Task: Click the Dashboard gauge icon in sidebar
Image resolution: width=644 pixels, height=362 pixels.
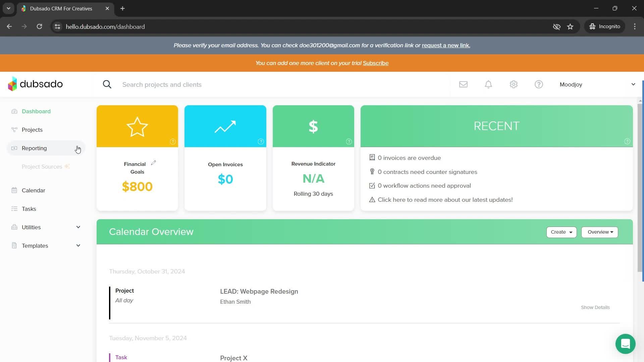Action: [14, 111]
